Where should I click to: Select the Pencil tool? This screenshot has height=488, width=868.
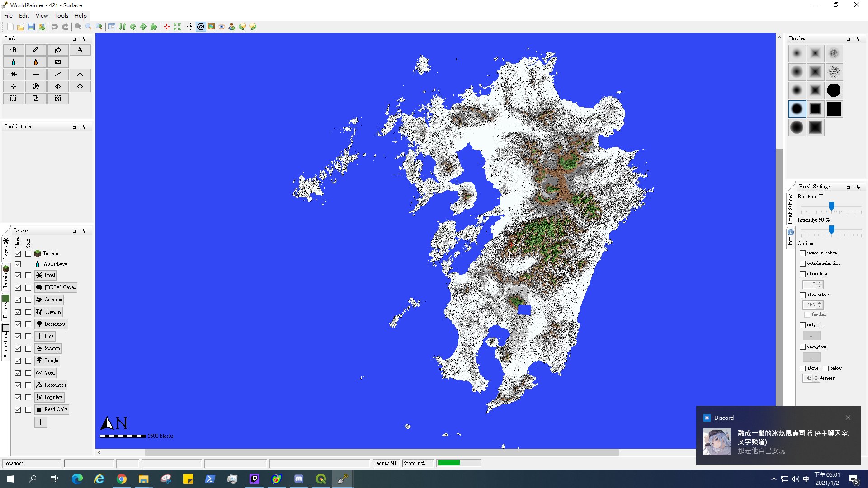[x=36, y=50]
